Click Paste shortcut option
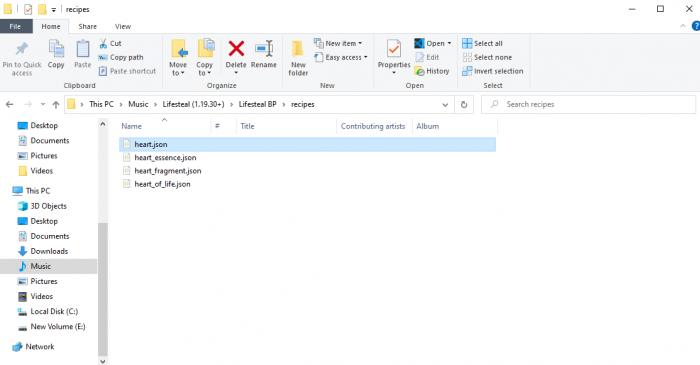Screen dimensions: 700x365 [127, 71]
